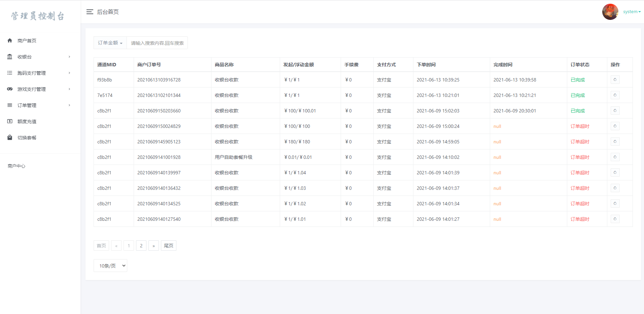Click the previous page « button
Screen dimensions: 644x314
116,245
